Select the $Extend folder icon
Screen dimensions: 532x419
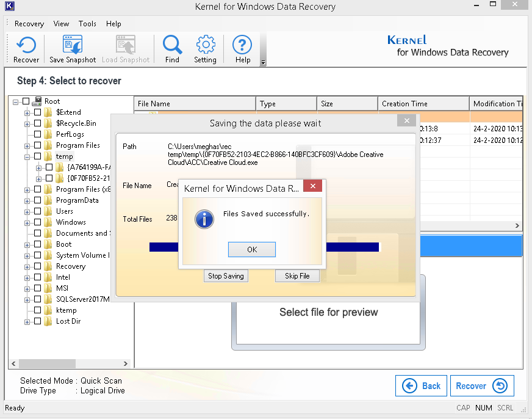tap(48, 112)
